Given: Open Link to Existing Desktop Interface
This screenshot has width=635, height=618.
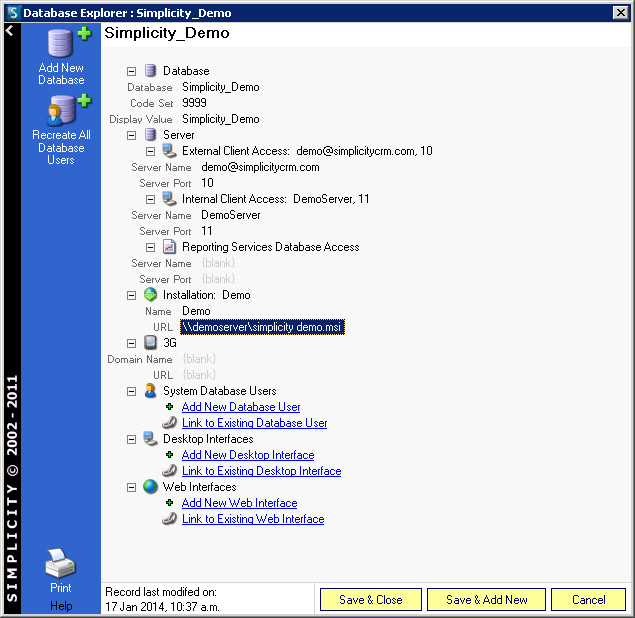Looking at the screenshot, I should (261, 471).
